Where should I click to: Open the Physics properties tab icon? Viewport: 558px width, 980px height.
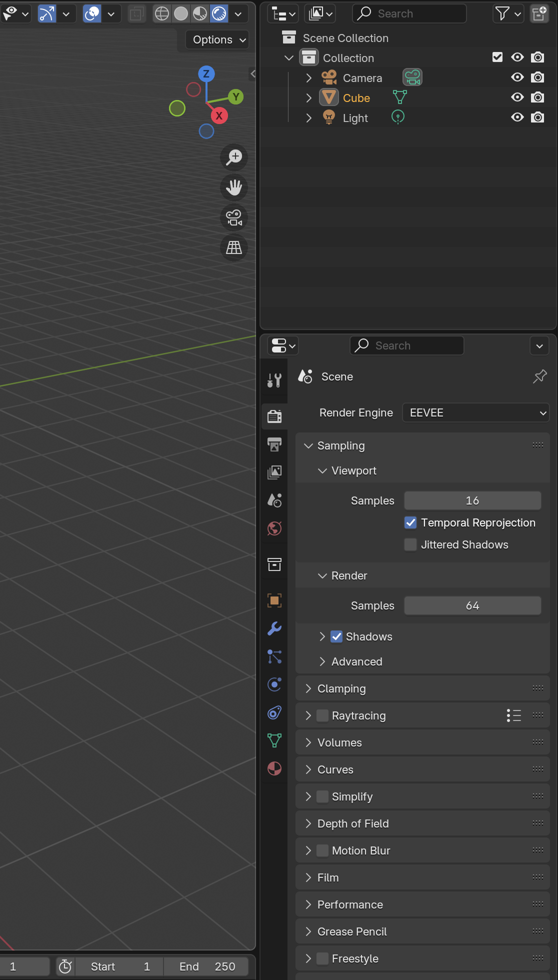point(274,684)
